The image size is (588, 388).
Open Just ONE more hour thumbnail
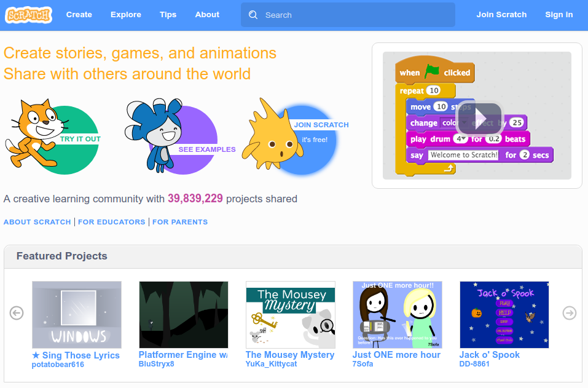tap(398, 315)
